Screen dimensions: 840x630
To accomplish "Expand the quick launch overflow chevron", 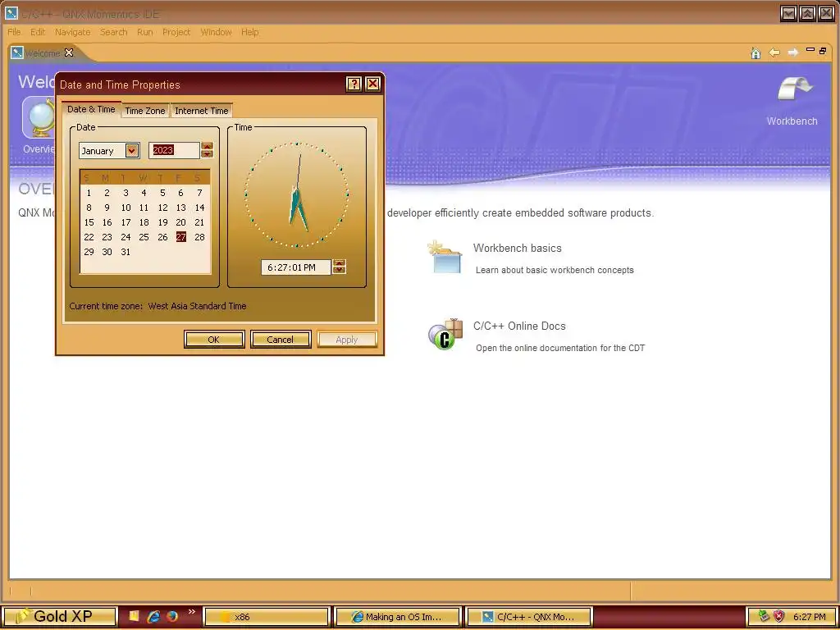I will [191, 612].
